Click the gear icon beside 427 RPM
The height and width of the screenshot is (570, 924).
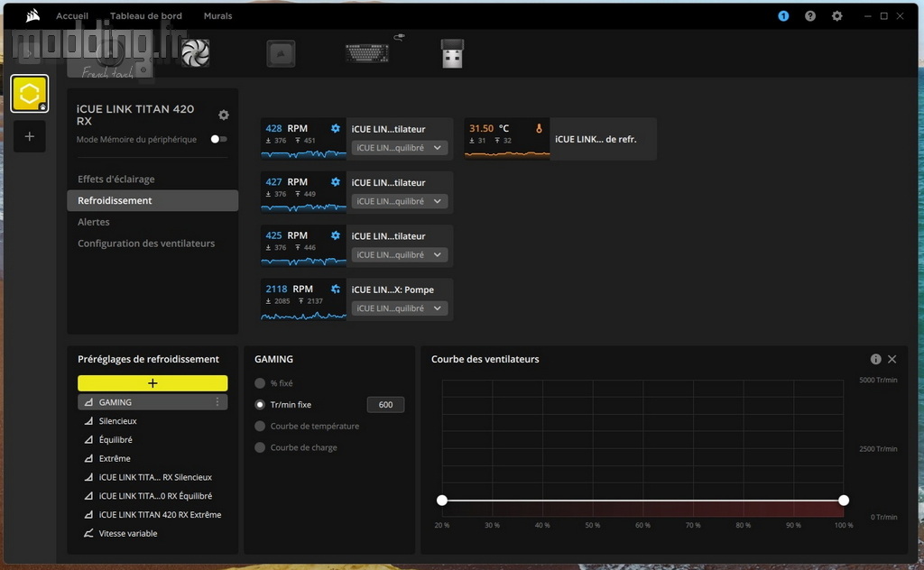tap(336, 182)
